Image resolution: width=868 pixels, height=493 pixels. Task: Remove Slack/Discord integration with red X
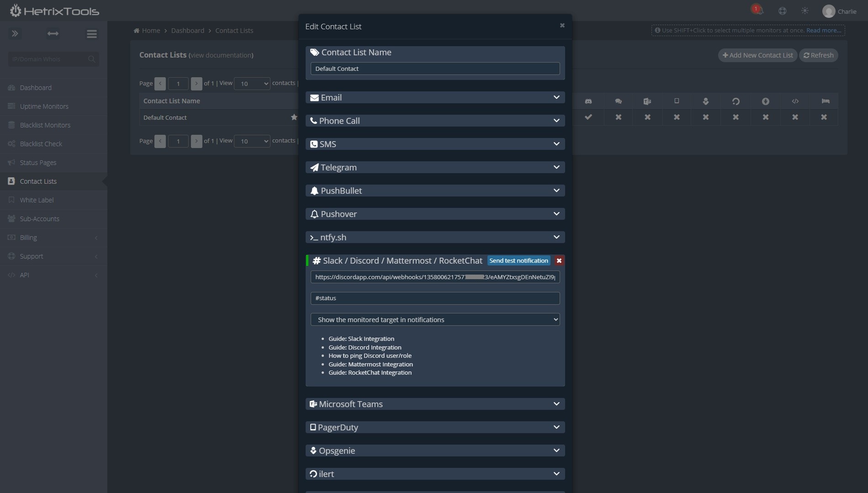click(x=559, y=260)
